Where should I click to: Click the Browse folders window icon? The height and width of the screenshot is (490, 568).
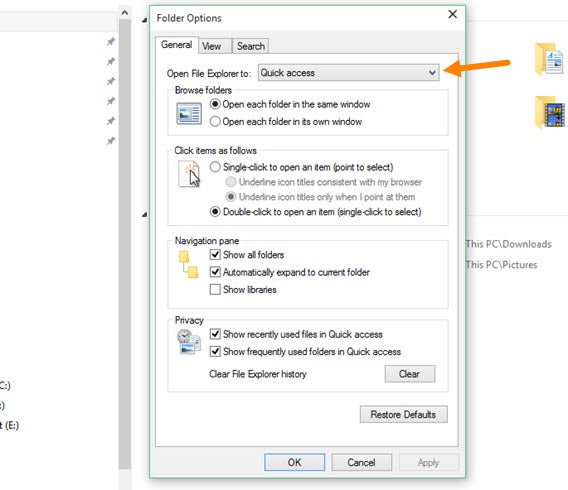pyautogui.click(x=189, y=113)
